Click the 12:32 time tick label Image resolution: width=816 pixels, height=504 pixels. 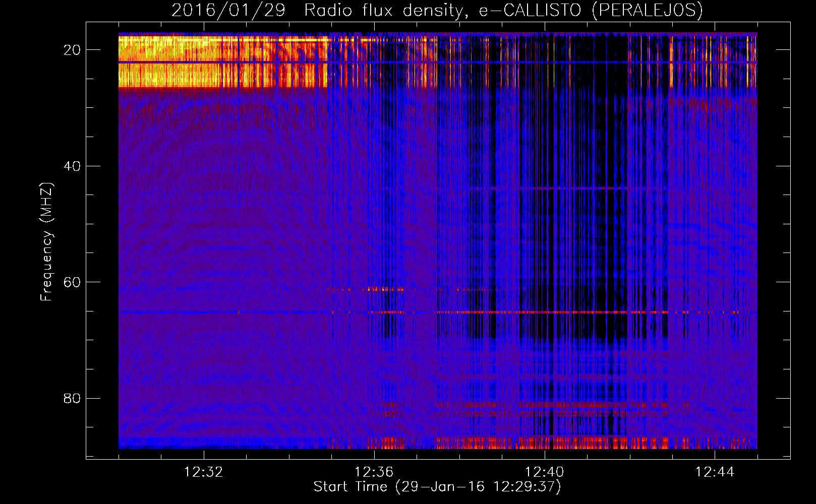204,472
